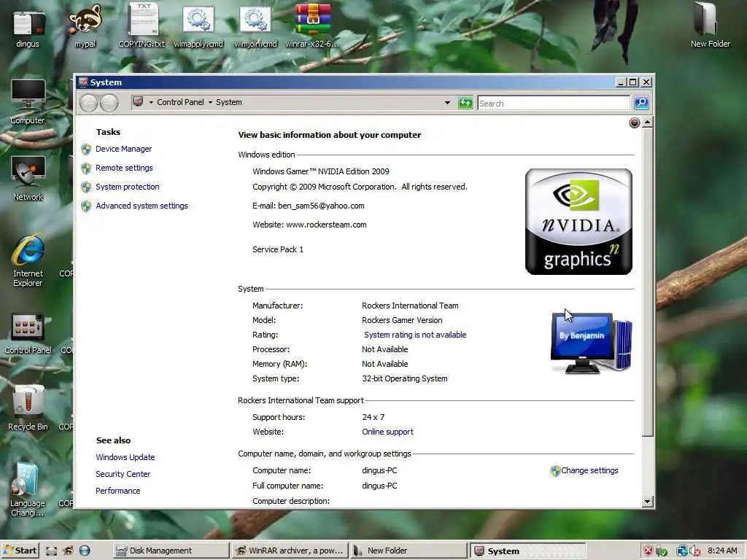Open the address bar history dropdown
Image resolution: width=747 pixels, height=560 pixels.
click(447, 102)
